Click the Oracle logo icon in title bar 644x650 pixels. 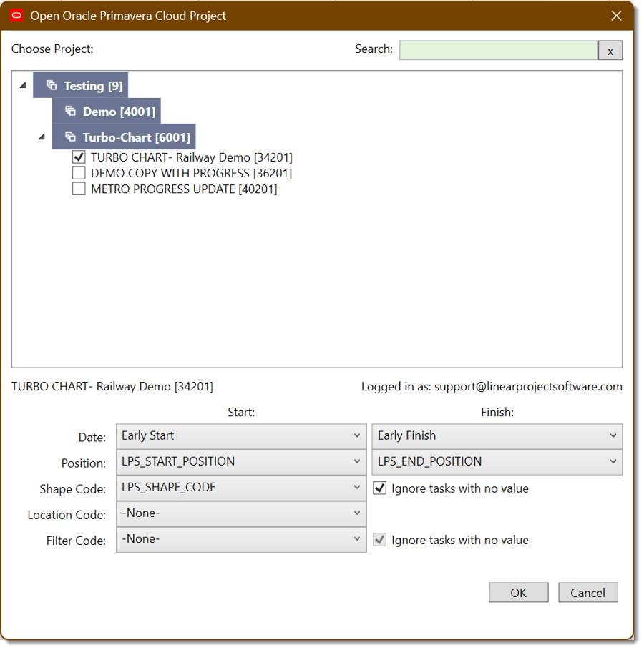click(x=16, y=16)
